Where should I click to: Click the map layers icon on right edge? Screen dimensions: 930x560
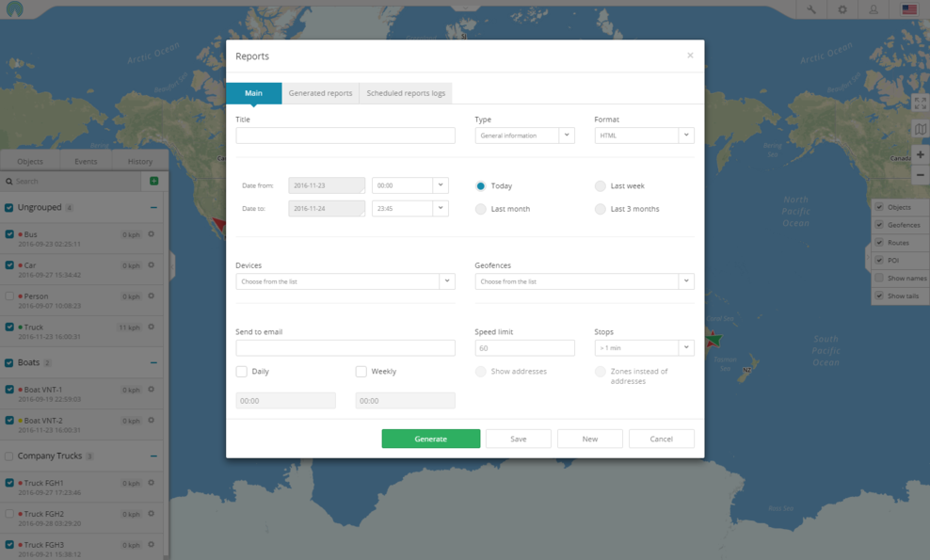[x=920, y=129]
